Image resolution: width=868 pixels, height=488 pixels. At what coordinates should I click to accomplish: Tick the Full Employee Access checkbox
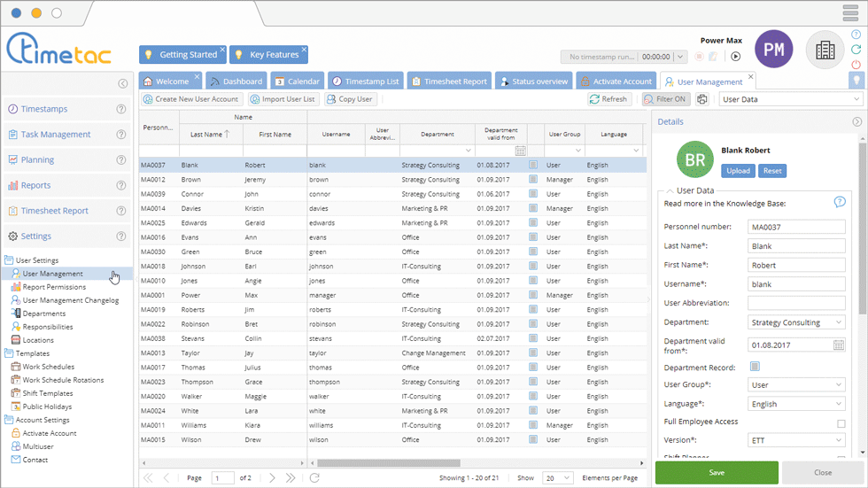click(841, 423)
